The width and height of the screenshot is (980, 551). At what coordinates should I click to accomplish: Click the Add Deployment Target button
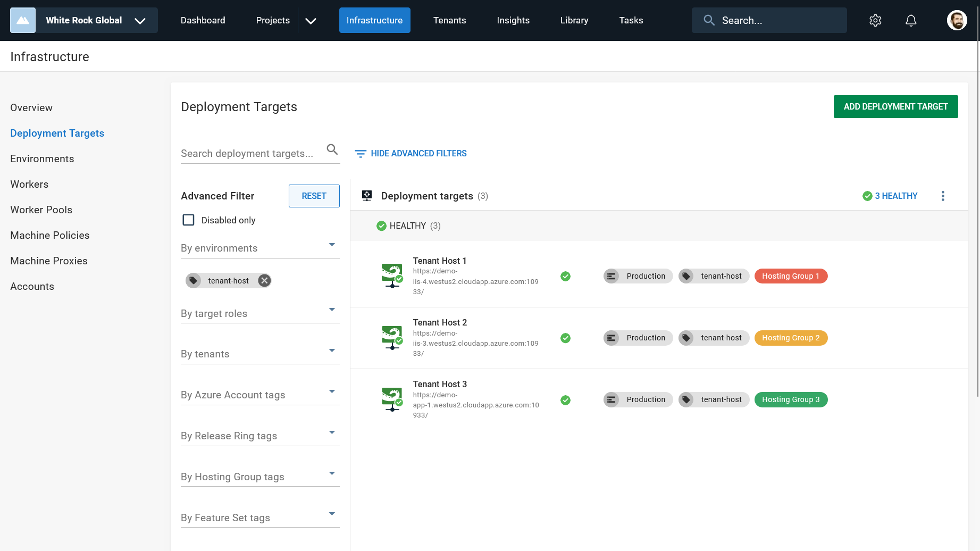[895, 106]
